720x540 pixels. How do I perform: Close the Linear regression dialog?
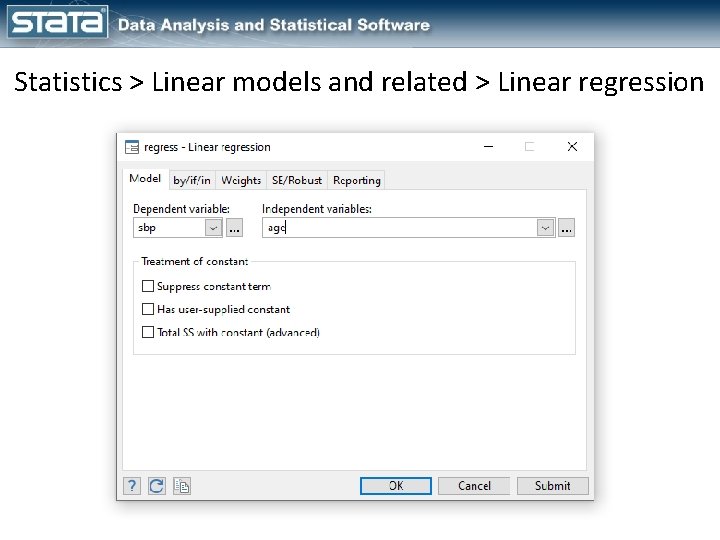click(x=572, y=147)
